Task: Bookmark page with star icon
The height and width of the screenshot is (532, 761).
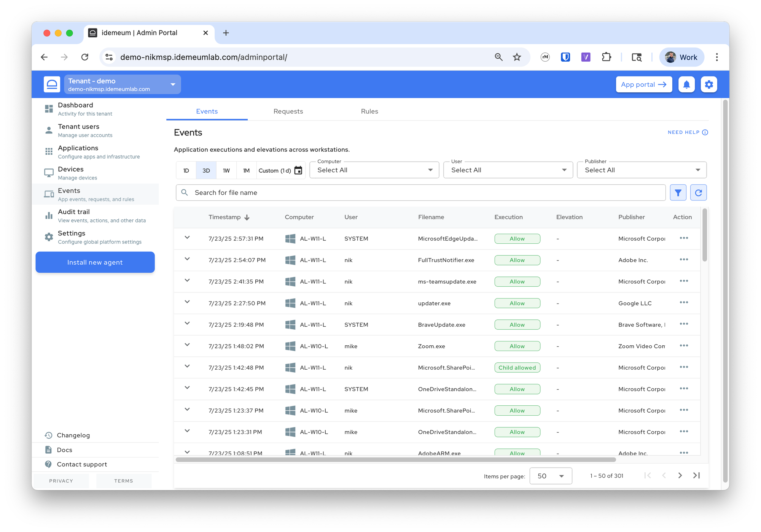Action: click(517, 57)
